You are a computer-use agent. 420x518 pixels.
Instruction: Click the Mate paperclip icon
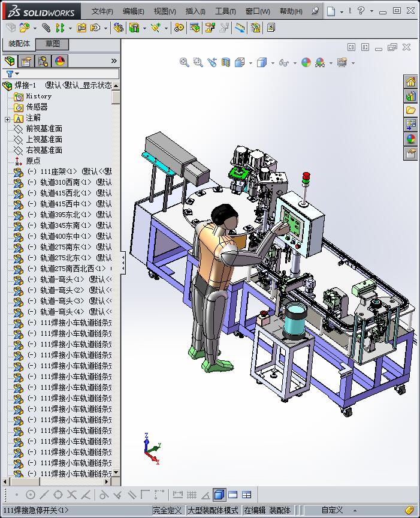pos(46,28)
